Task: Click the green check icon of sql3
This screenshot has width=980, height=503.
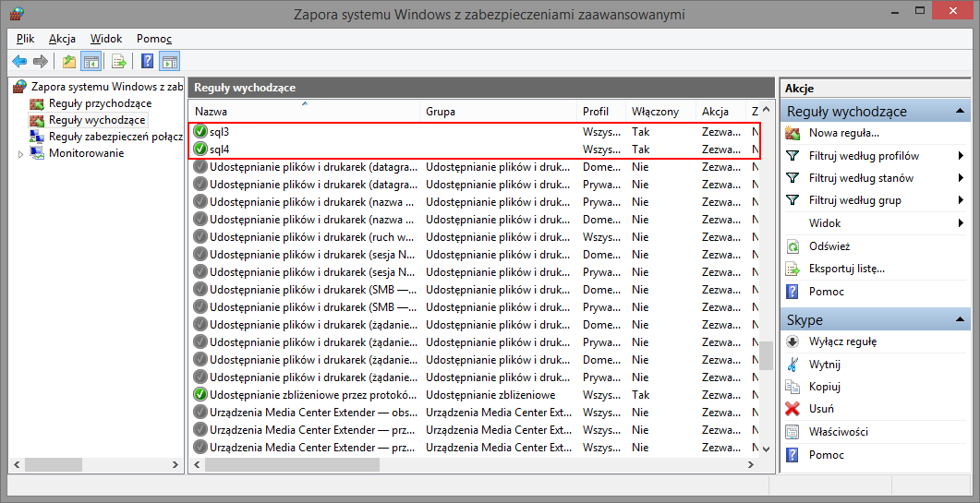Action: (200, 132)
